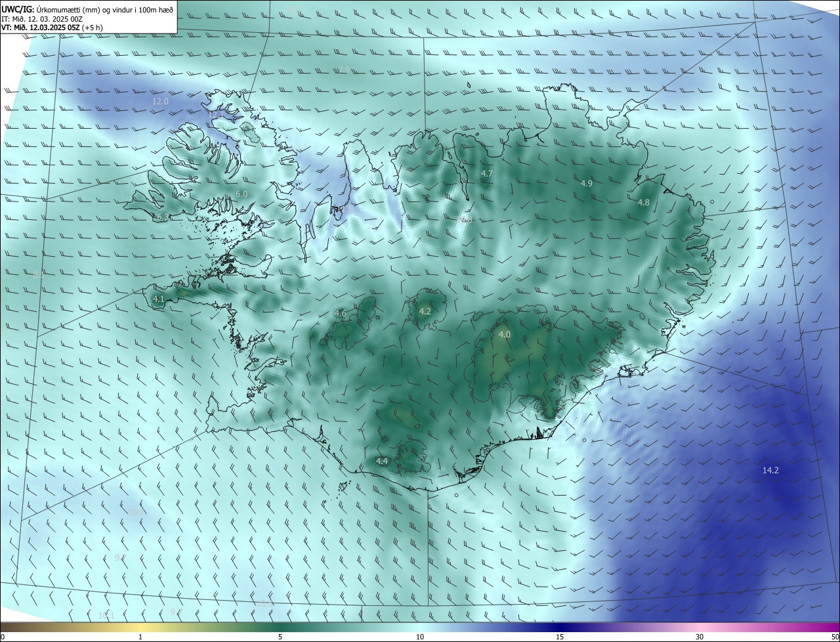The width and height of the screenshot is (840, 642).
Task: Click the 30 tick on the color scale
Action: [x=700, y=637]
